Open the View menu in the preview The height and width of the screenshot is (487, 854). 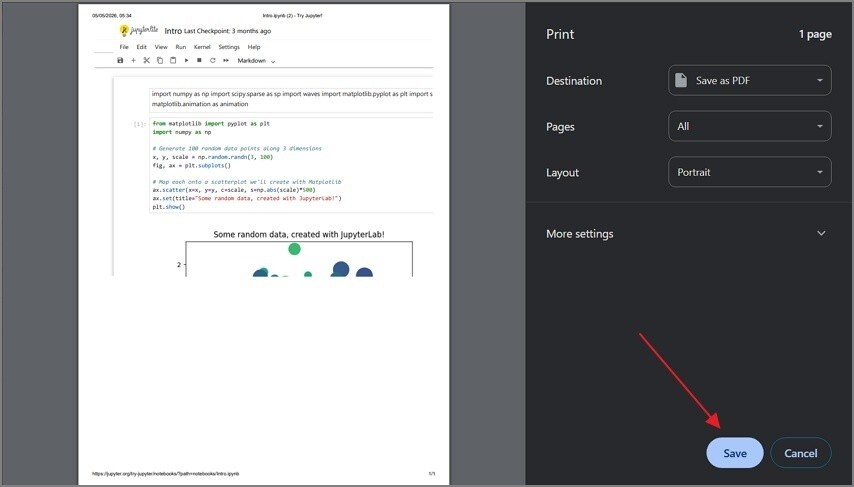[x=161, y=47]
